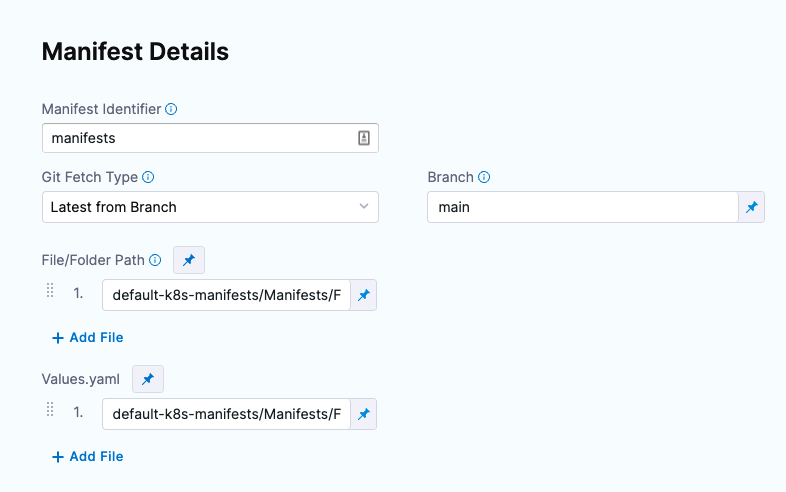
Task: Click the Manifest Identifier info icon
Action: pos(171,109)
